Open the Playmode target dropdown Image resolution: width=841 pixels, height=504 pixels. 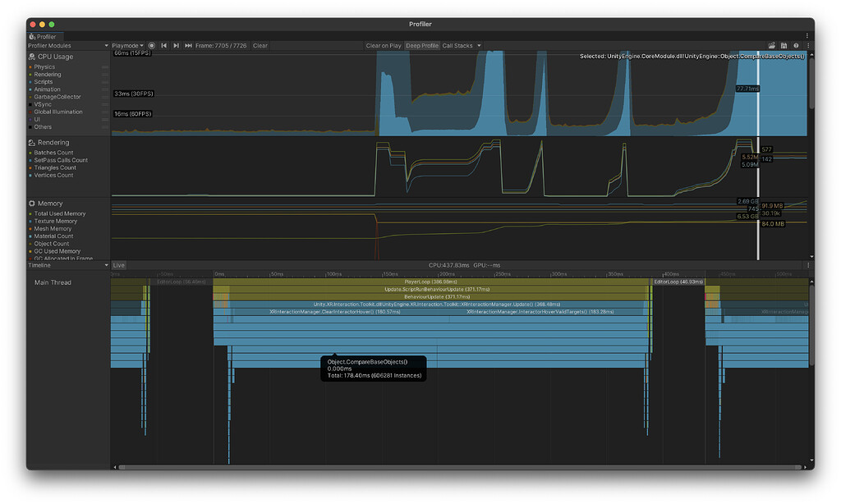(x=127, y=45)
